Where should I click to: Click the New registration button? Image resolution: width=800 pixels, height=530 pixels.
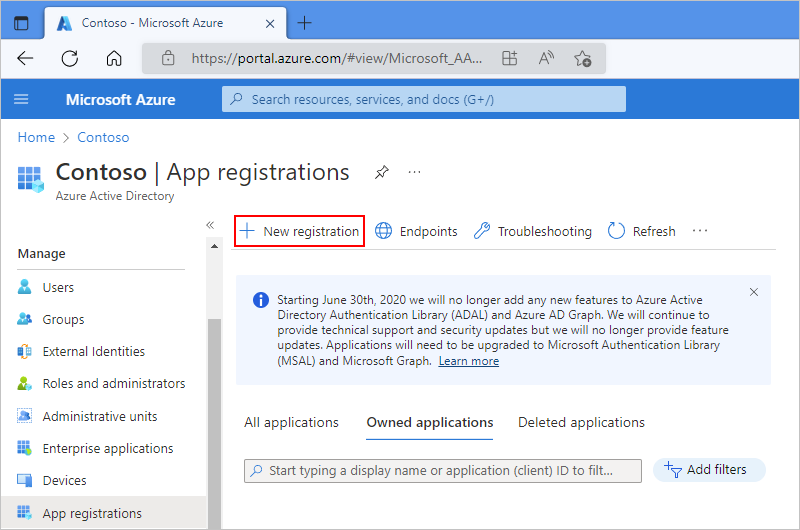point(300,231)
